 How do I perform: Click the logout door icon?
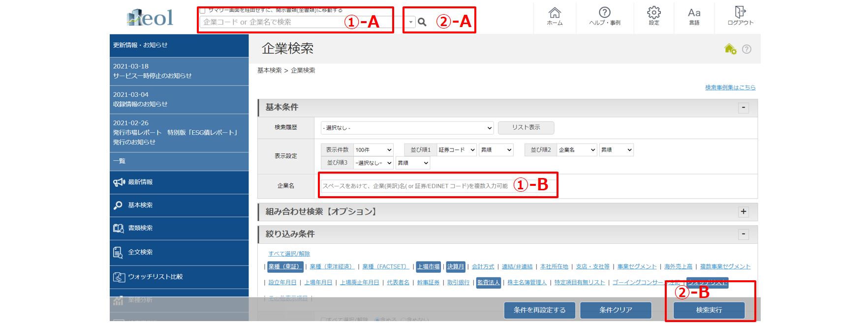pos(740,16)
